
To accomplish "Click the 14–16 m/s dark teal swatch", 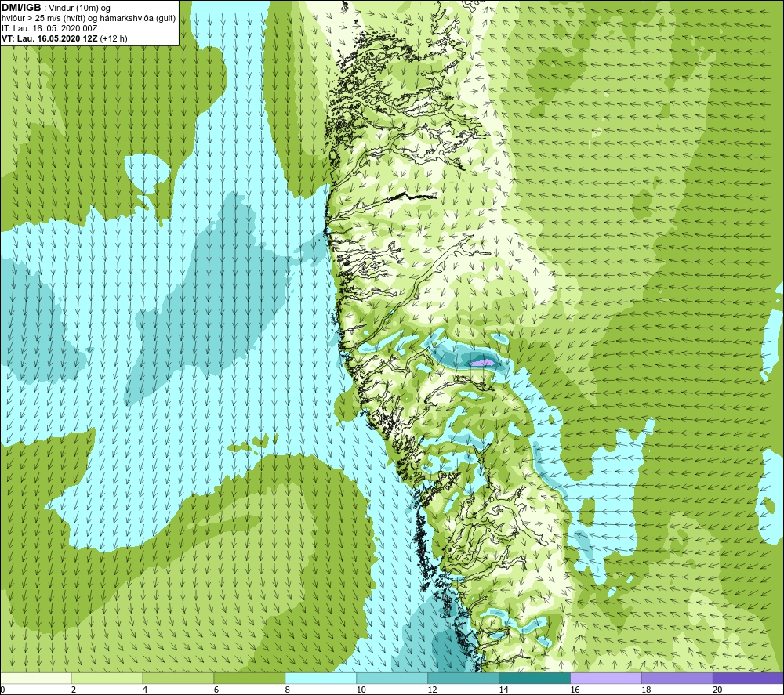I will click(x=535, y=678).
